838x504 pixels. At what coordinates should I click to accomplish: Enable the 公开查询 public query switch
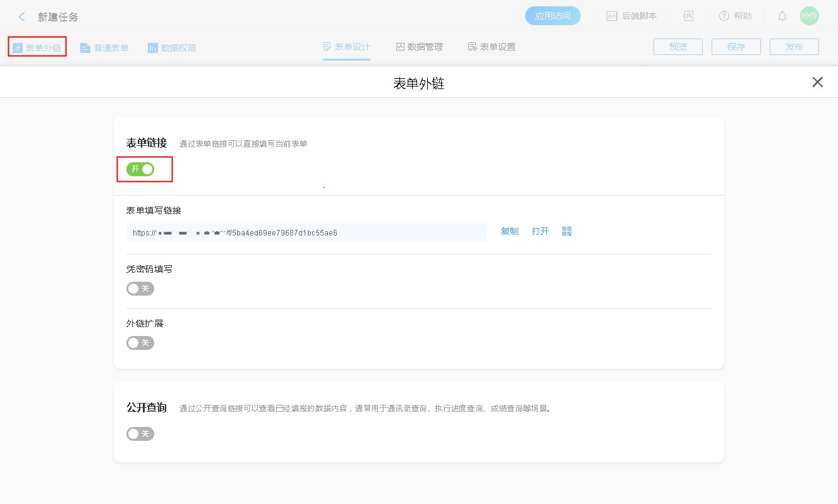[x=140, y=433]
